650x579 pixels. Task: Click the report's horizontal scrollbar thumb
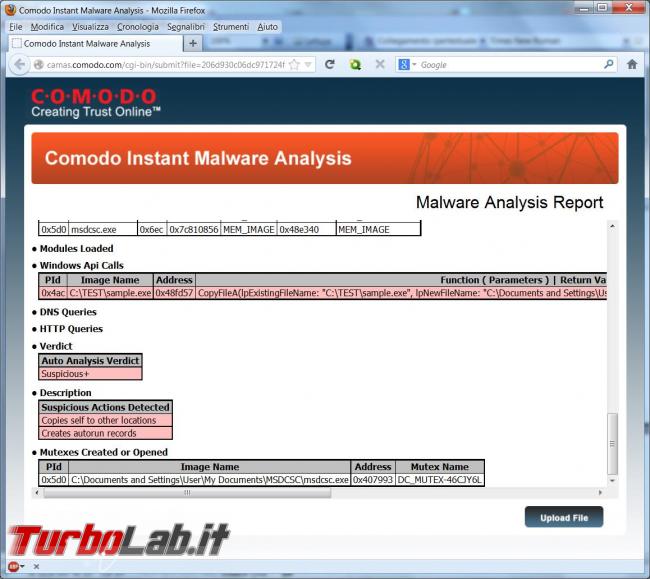click(x=187, y=492)
